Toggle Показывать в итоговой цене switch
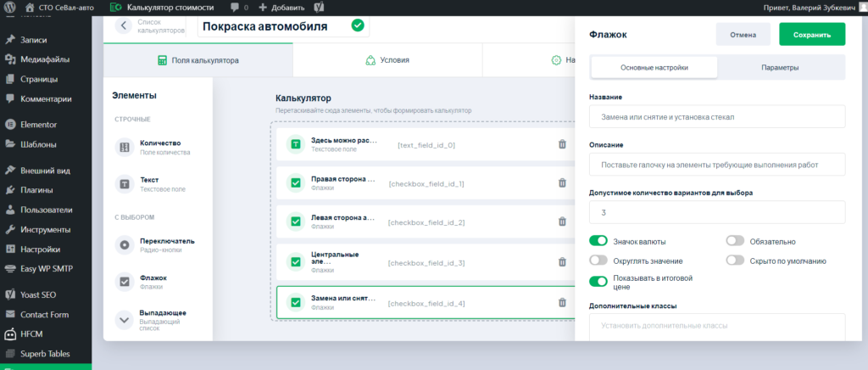The width and height of the screenshot is (868, 370). 598,282
